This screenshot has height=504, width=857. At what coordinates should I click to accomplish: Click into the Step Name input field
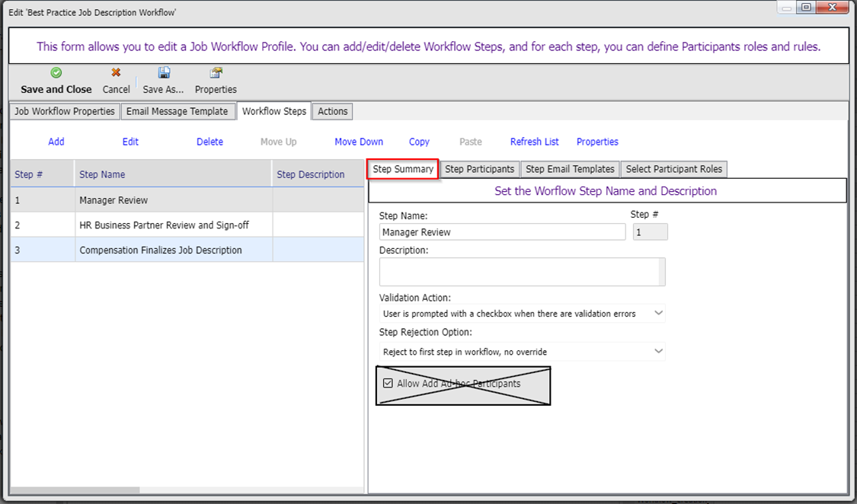pos(502,232)
